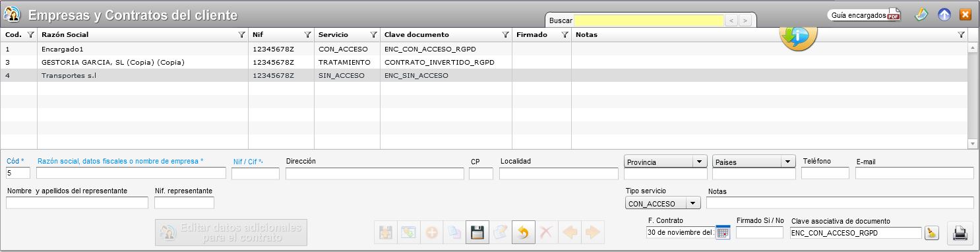Click the grayed edit pencil icon

[x=501, y=232]
